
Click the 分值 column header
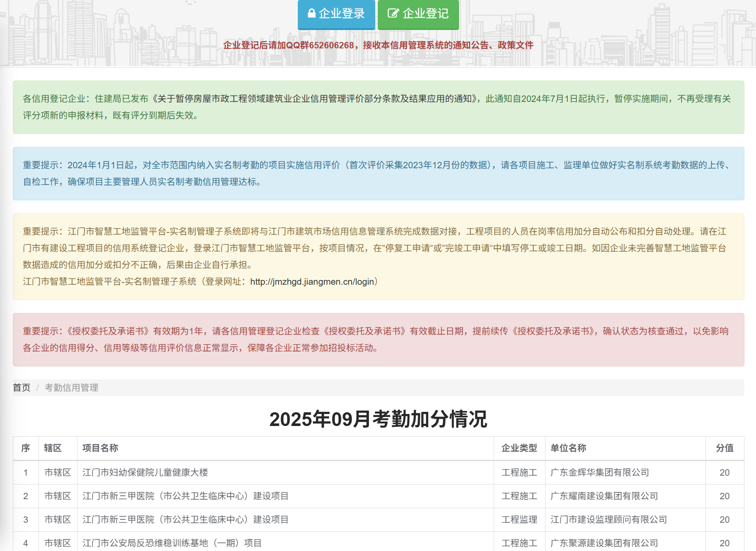(724, 448)
